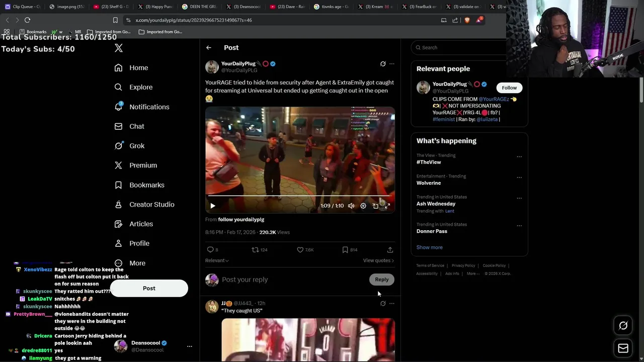Click Show more under What's happening

(x=429, y=247)
